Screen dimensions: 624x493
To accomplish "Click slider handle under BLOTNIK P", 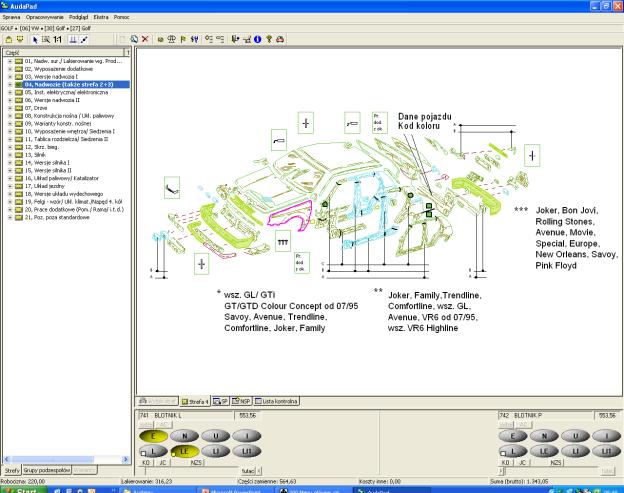I will click(x=501, y=471).
